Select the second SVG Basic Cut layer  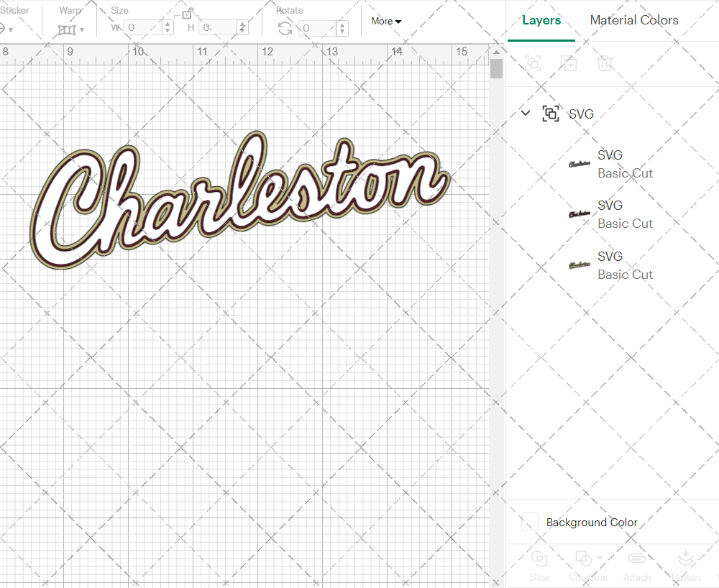[613, 214]
